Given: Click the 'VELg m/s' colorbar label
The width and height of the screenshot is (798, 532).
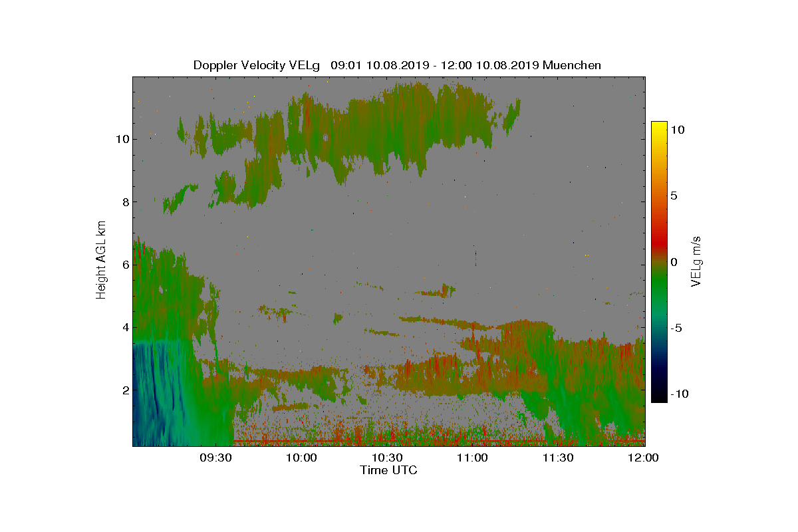Looking at the screenshot, I should (697, 261).
